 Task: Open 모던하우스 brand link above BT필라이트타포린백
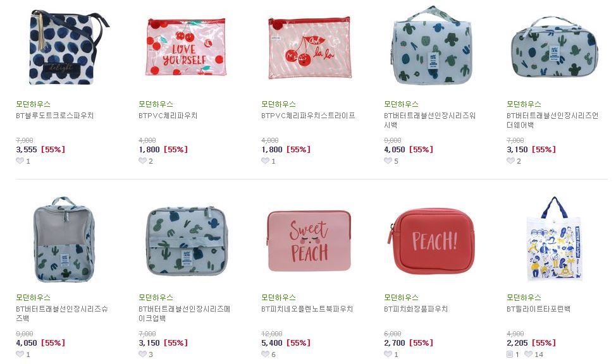(524, 297)
